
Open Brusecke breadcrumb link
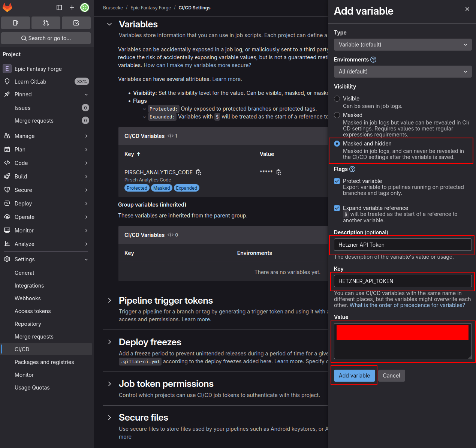pos(113,8)
